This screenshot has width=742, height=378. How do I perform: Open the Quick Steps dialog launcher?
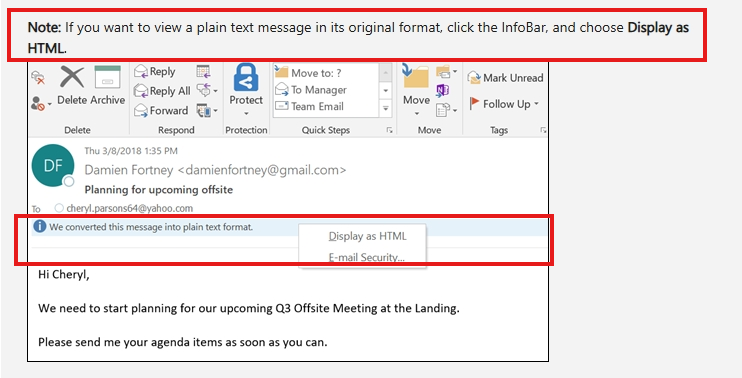pos(389,130)
